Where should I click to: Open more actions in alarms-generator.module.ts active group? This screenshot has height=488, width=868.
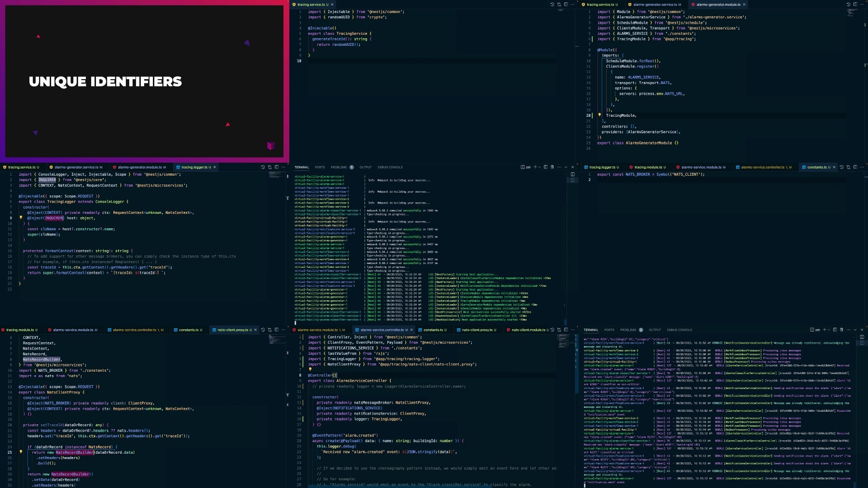pos(862,4)
